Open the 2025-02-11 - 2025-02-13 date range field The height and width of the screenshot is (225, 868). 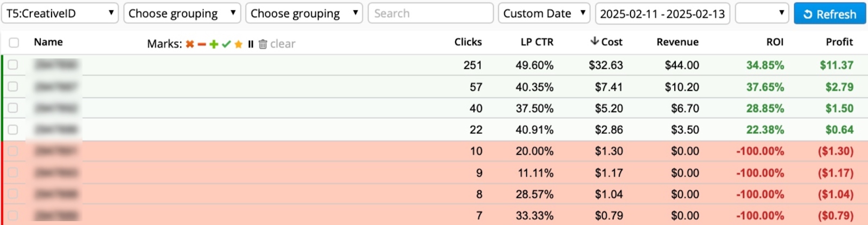pos(662,14)
